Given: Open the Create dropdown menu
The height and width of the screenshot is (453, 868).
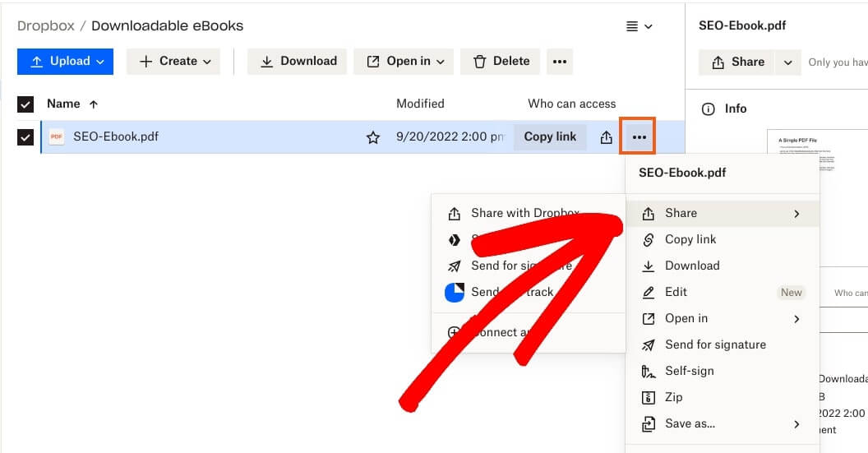Looking at the screenshot, I should (173, 62).
